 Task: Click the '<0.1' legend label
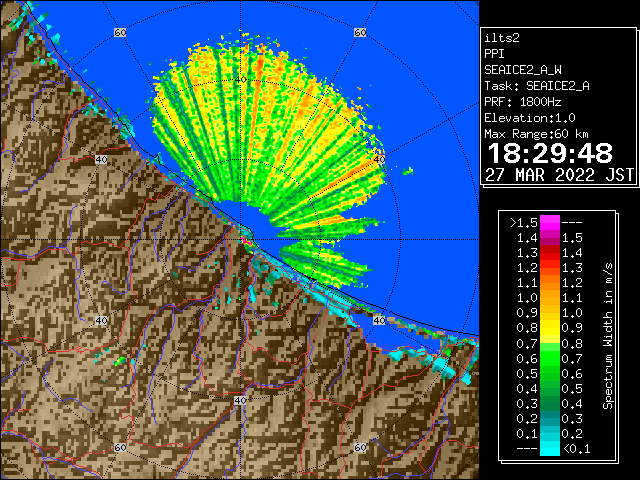pyautogui.click(x=576, y=449)
